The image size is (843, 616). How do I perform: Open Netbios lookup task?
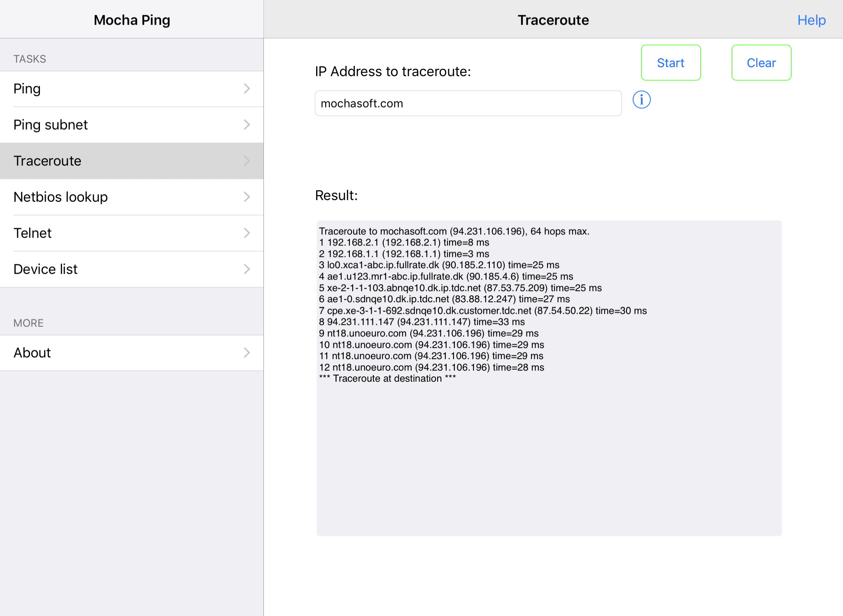132,197
